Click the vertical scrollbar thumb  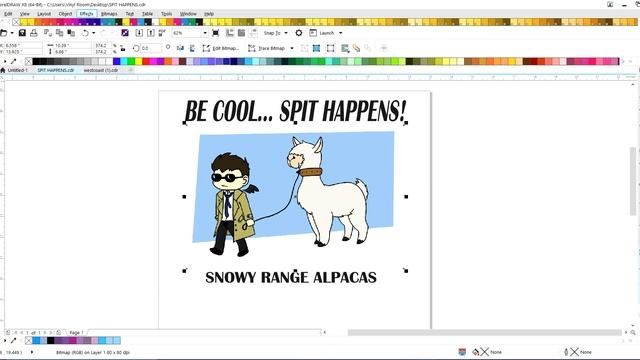(x=633, y=180)
